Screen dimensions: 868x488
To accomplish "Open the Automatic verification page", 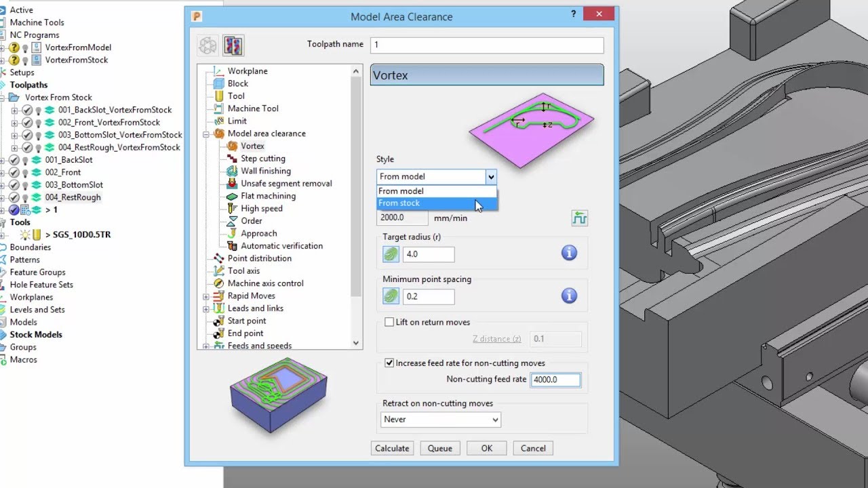I will (281, 246).
